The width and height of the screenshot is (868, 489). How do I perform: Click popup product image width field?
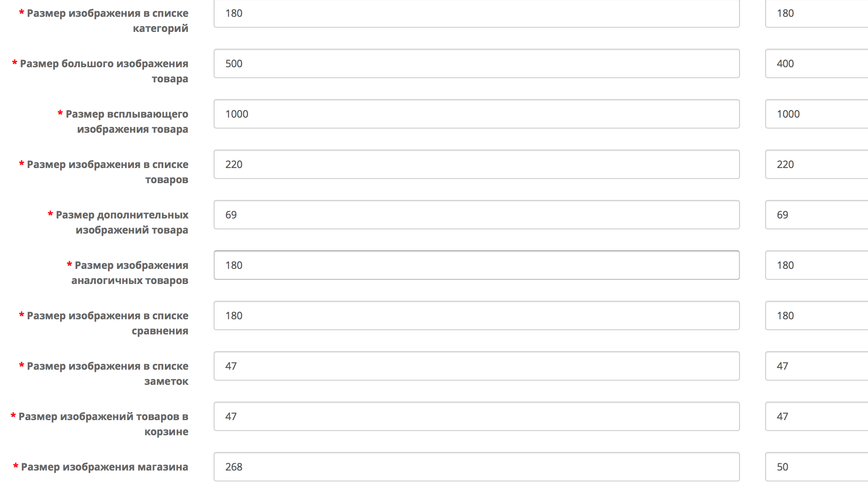click(x=476, y=114)
